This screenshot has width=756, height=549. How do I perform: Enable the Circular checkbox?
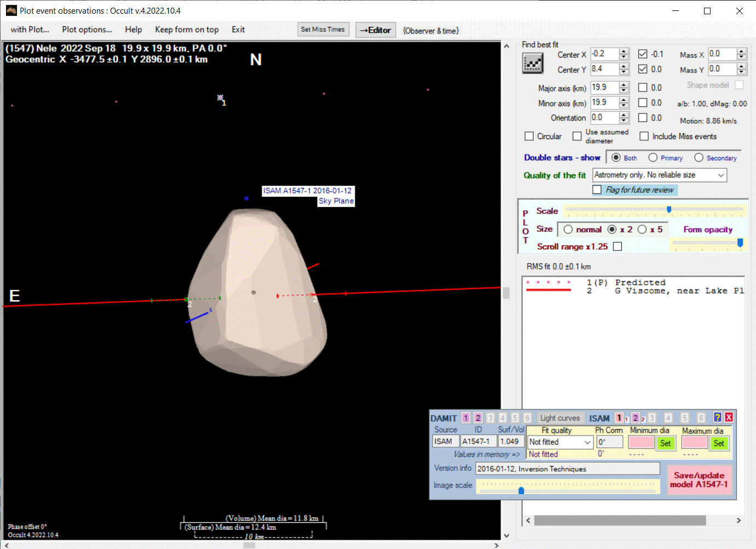pos(529,136)
